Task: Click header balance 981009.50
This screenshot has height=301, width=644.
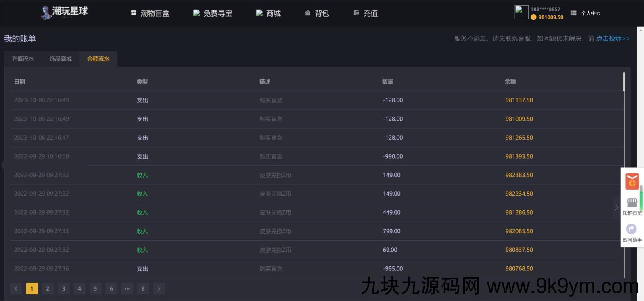Action: (x=551, y=17)
